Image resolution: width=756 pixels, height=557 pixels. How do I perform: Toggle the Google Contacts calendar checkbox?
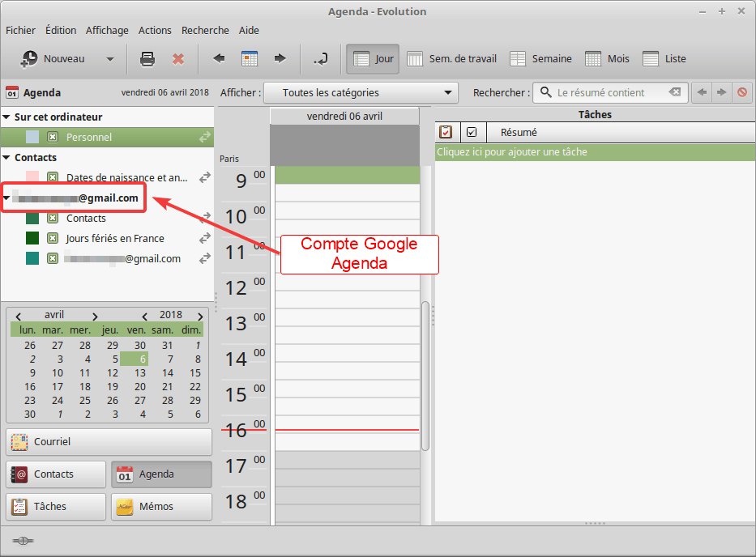[53, 219]
